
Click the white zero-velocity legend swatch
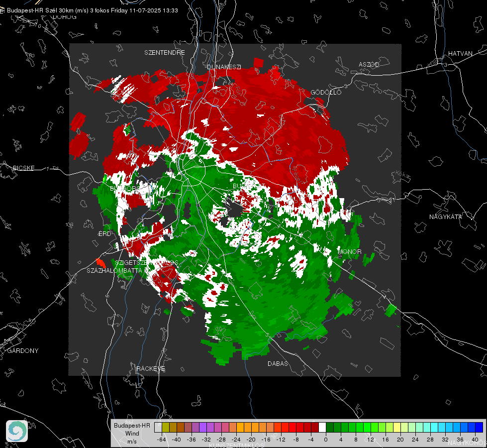point(322,428)
